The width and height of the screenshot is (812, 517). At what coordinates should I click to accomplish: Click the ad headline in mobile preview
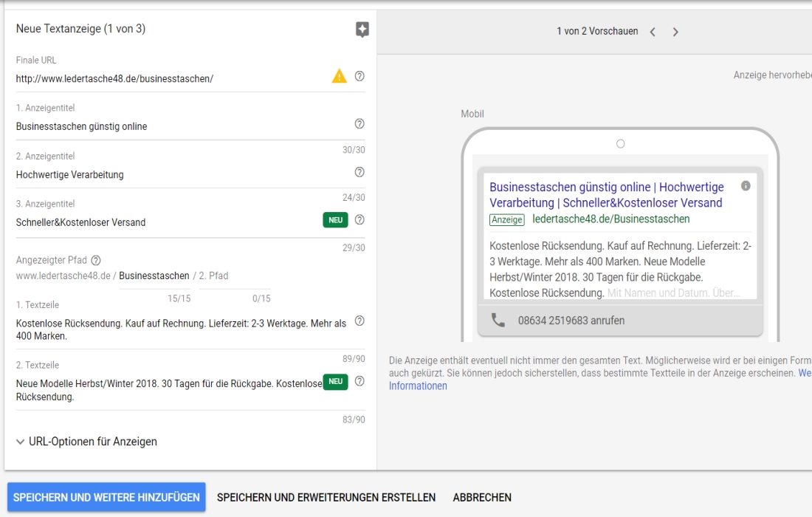[x=606, y=195]
